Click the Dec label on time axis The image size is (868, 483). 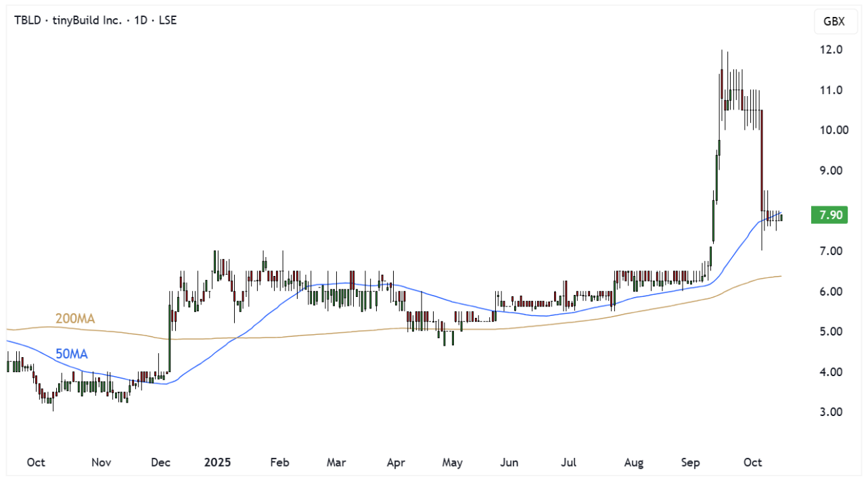[x=160, y=463]
